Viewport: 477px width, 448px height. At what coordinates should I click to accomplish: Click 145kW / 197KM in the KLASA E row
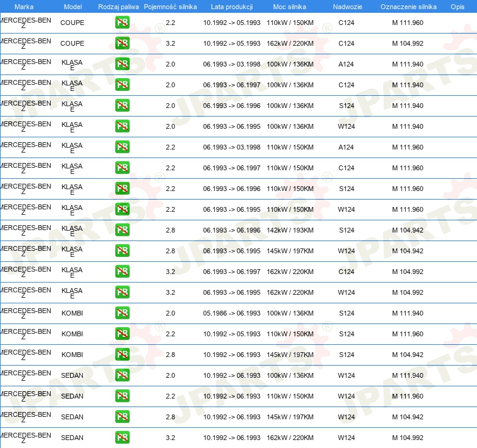290,251
